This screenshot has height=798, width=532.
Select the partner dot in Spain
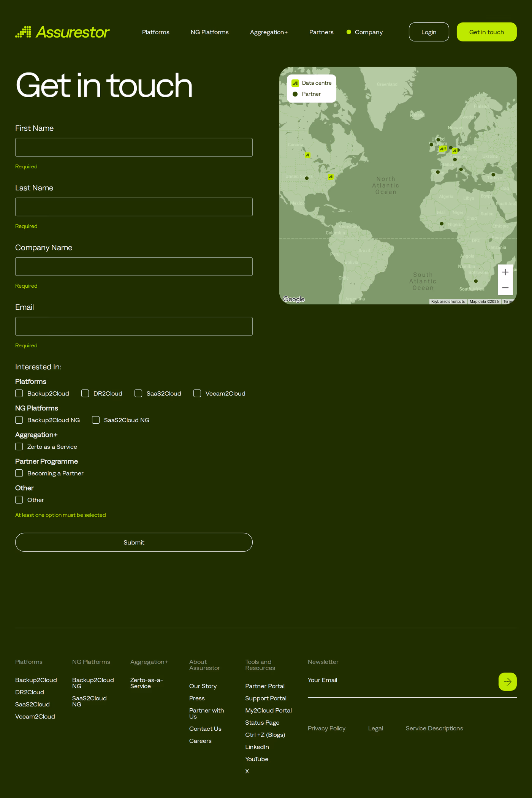tap(438, 172)
